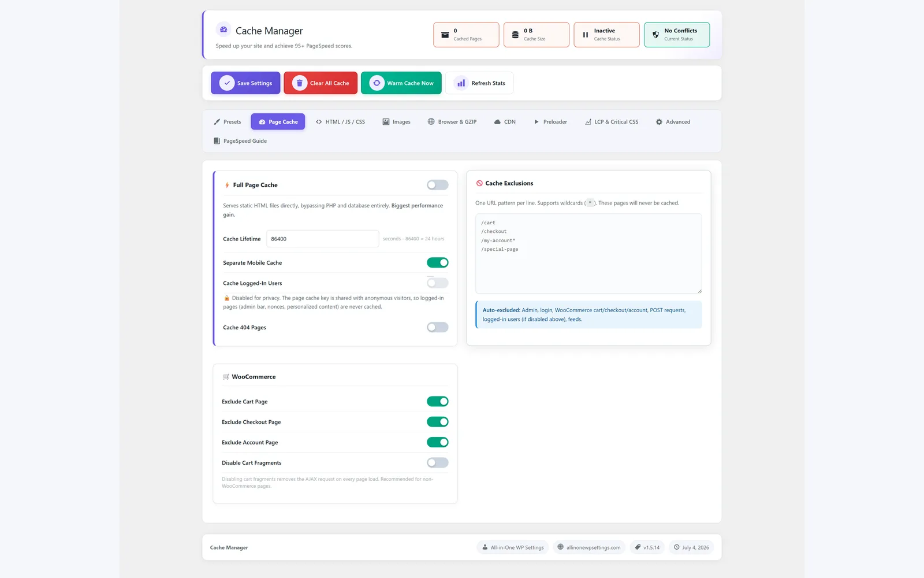Turn off Exclude Account Page toggle

[438, 442]
